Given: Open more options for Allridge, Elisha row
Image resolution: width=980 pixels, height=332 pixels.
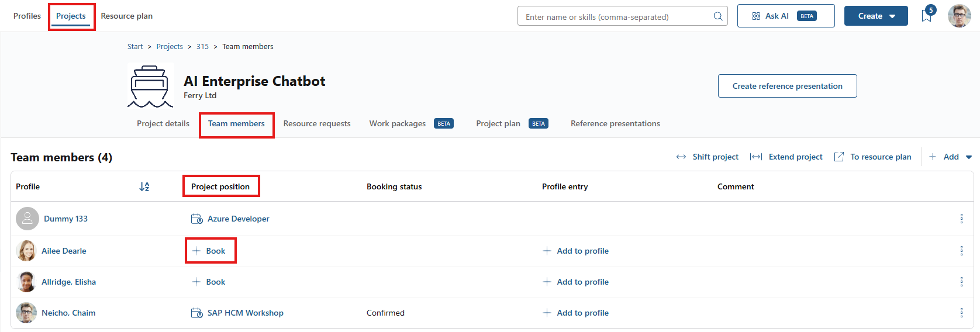Looking at the screenshot, I should pyautogui.click(x=961, y=282).
